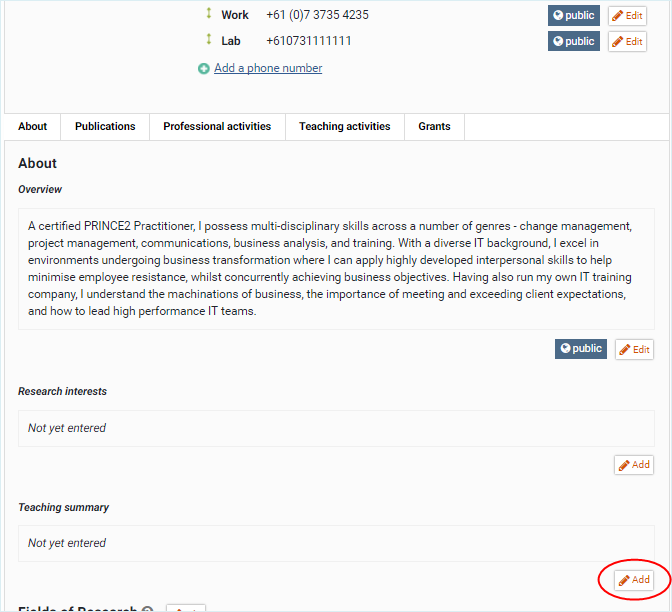Edit the Lab phone number
The height and width of the screenshot is (612, 672).
tap(627, 42)
